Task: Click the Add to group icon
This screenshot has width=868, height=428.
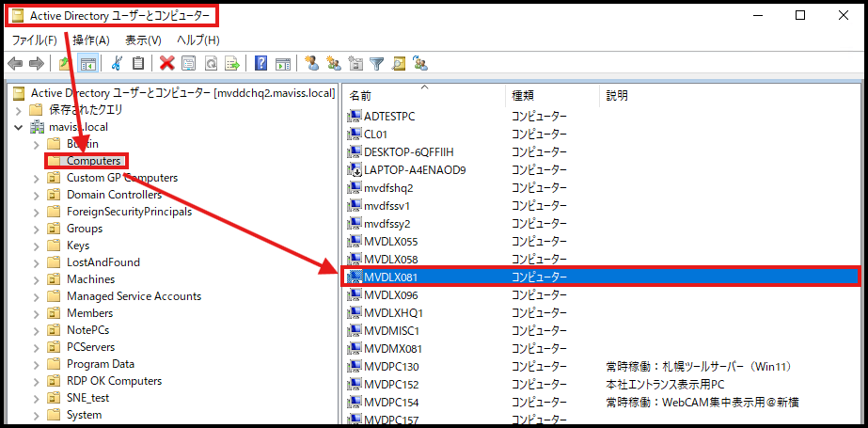Action: pyautogui.click(x=420, y=64)
